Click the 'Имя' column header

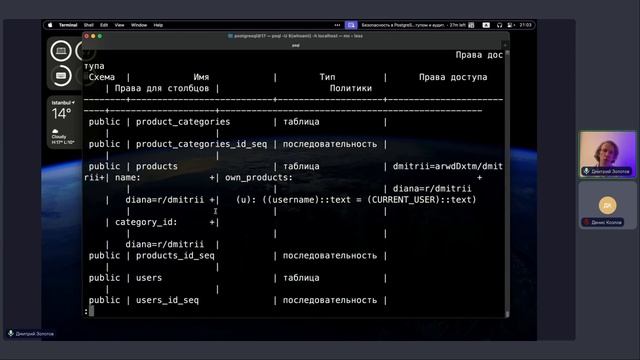click(x=201, y=77)
